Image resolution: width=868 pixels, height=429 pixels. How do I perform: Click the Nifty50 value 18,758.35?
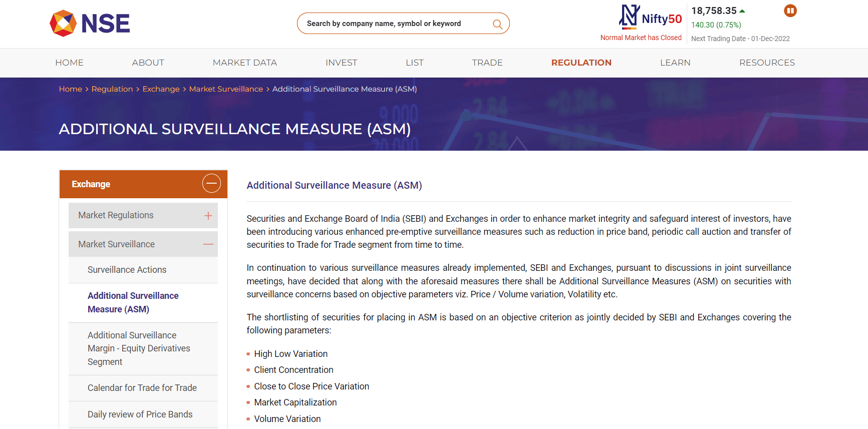(714, 11)
